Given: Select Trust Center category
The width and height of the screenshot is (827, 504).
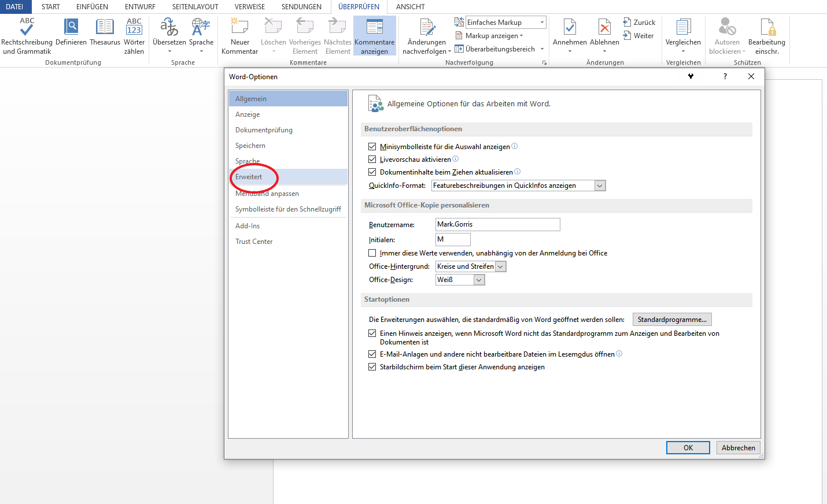Looking at the screenshot, I should pyautogui.click(x=288, y=242).
